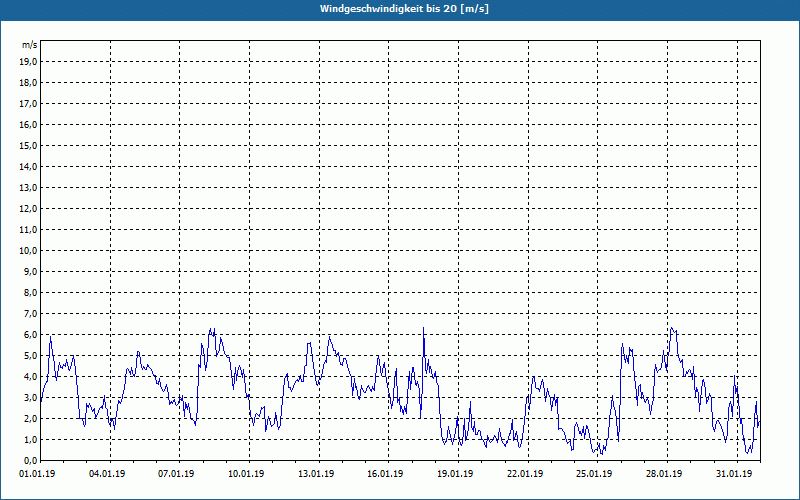Viewport: 800px width, 500px height.
Task: Select the 0,0 y-axis label
Action: coord(30,460)
